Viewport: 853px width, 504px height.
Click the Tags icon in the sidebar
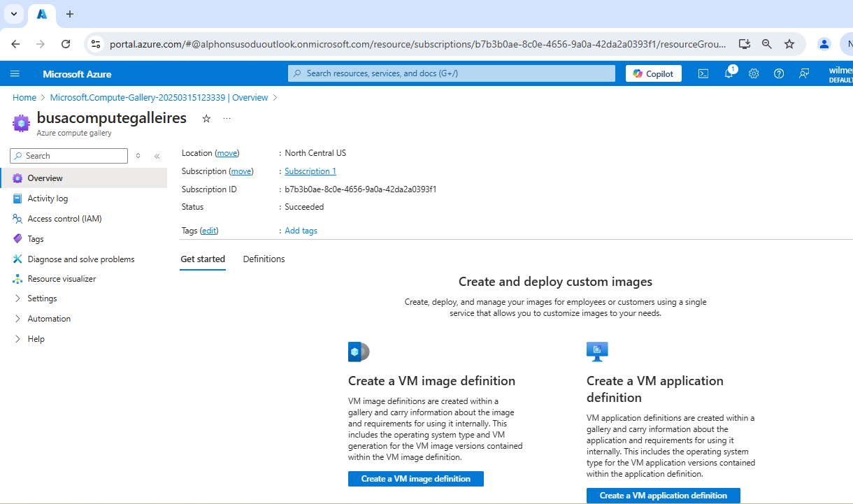point(17,239)
